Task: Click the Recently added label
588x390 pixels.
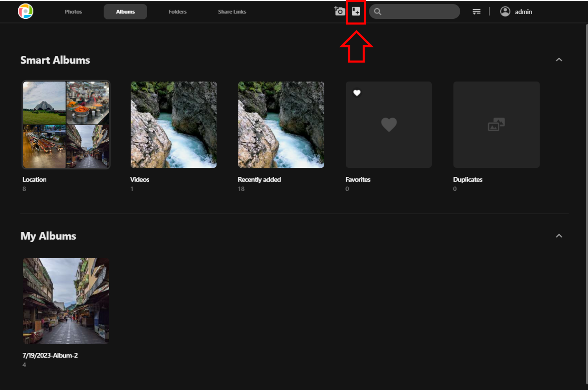Action: [259, 179]
